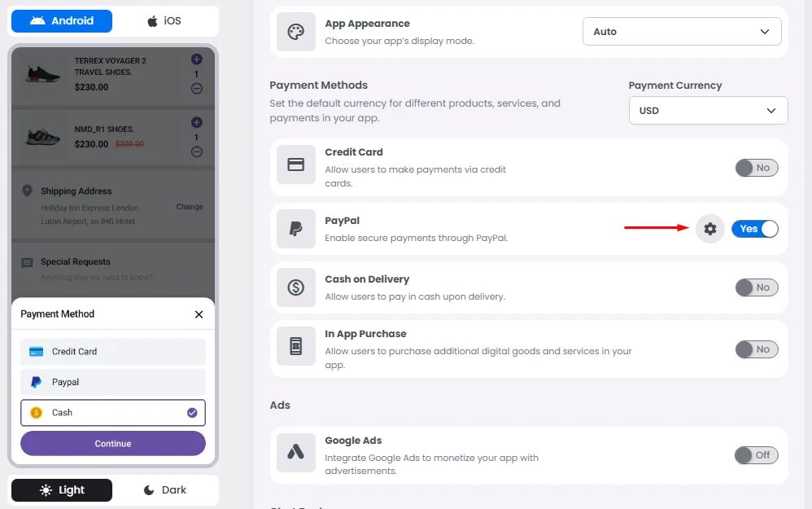
Task: Enable the Credit Card toggle
Action: (x=756, y=168)
